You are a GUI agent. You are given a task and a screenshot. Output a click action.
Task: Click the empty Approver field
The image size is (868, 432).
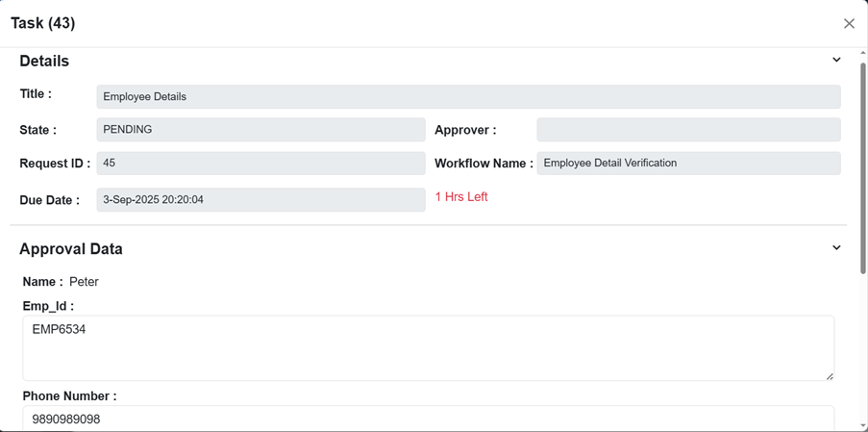(688, 130)
